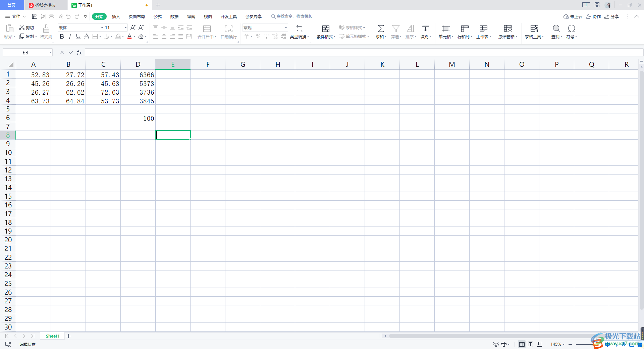The height and width of the screenshot is (349, 644).
Task: Click the Symbol (符号) omega icon
Action: [x=571, y=29]
